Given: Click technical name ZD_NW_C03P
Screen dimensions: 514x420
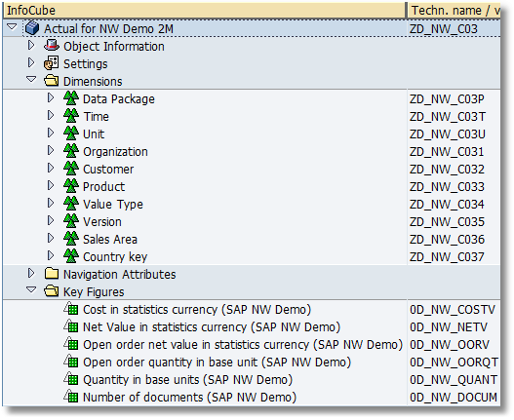Looking at the screenshot, I should [x=447, y=99].
